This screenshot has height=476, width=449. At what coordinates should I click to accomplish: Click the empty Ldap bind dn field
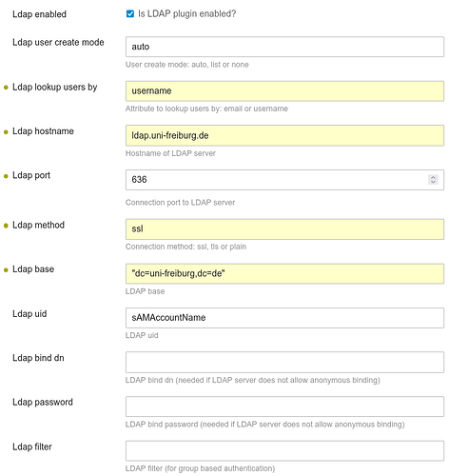284,362
